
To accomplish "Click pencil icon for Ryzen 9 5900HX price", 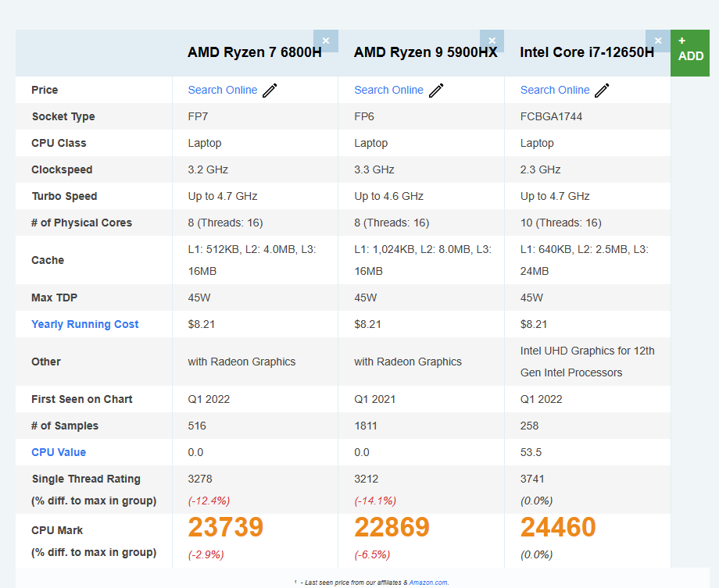I will pyautogui.click(x=436, y=91).
